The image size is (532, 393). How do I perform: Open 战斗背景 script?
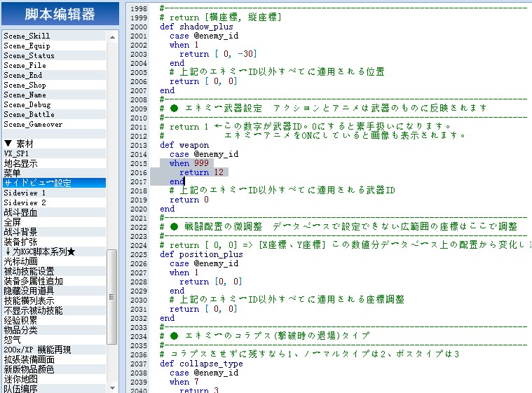coord(55,233)
